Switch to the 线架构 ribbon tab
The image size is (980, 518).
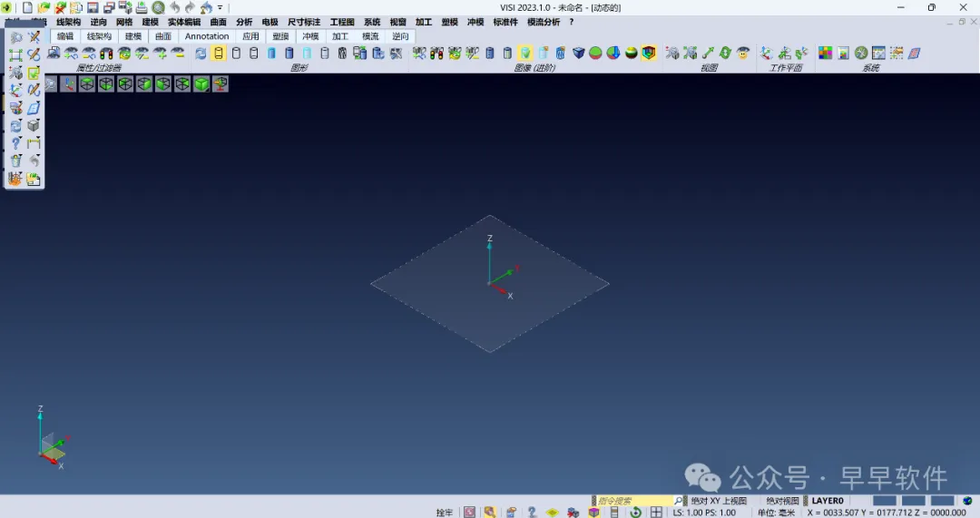99,36
